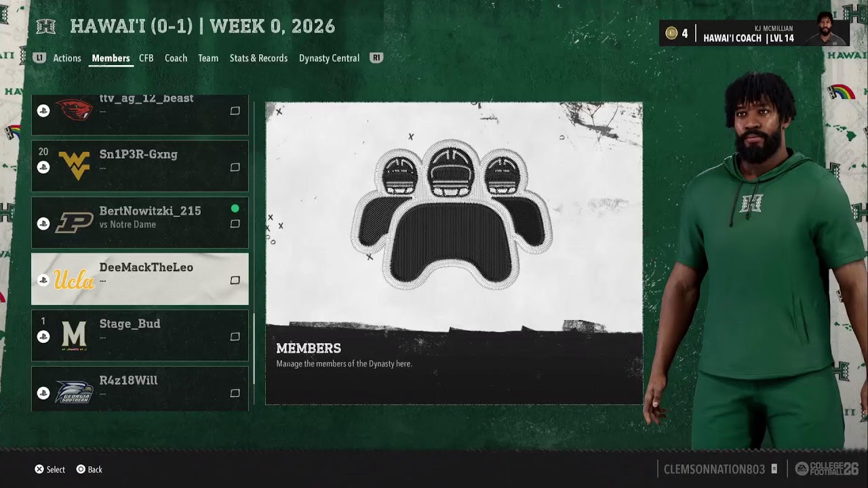Click the CLEMSONNATION803 gamertag
The height and width of the screenshot is (488, 868).
pos(714,469)
